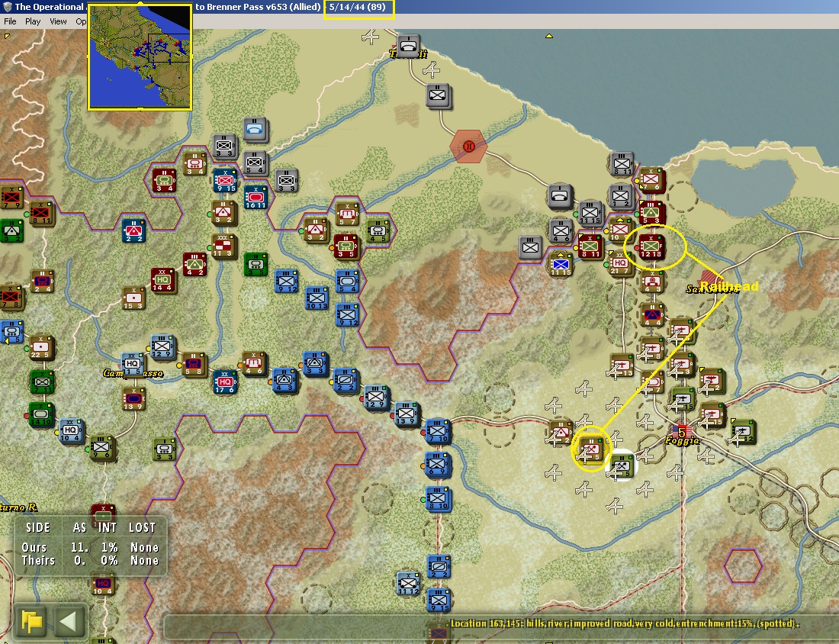Select the light blue HQ unit 11 5

pos(132,364)
